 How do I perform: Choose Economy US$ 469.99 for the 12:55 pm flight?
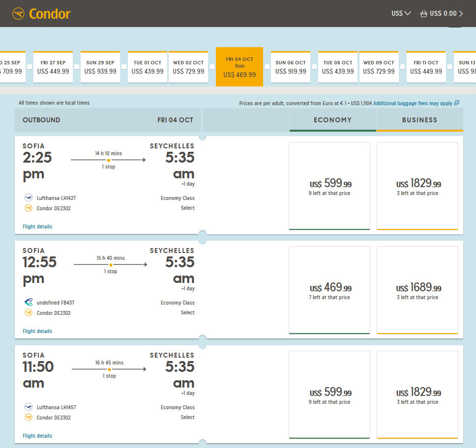point(329,290)
